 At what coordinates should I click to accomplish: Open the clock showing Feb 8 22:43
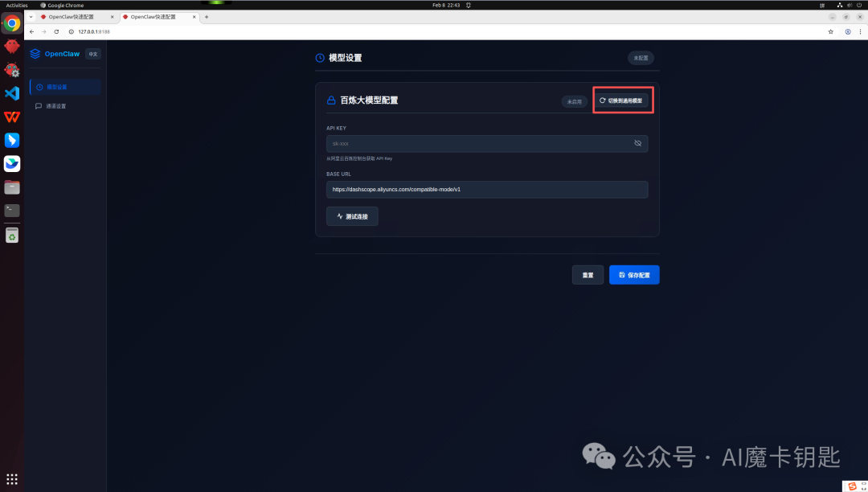tap(446, 5)
